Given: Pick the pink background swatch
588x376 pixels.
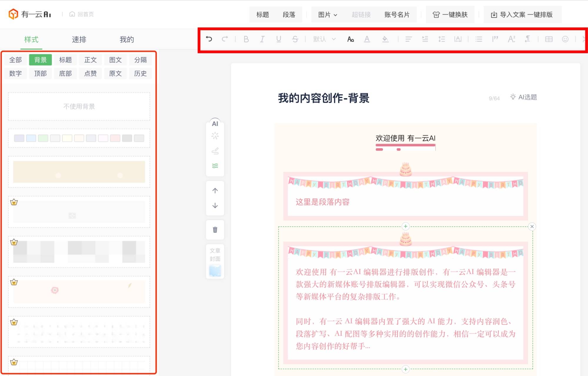Looking at the screenshot, I should [x=115, y=138].
